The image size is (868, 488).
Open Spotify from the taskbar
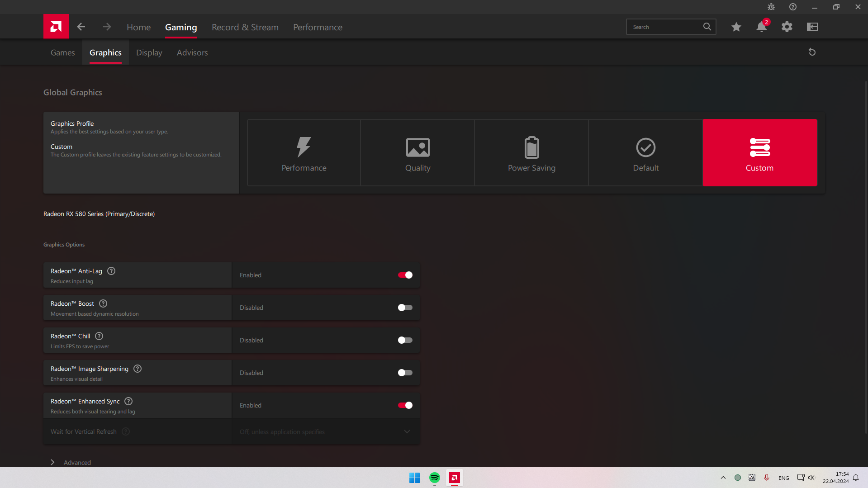[x=435, y=478]
